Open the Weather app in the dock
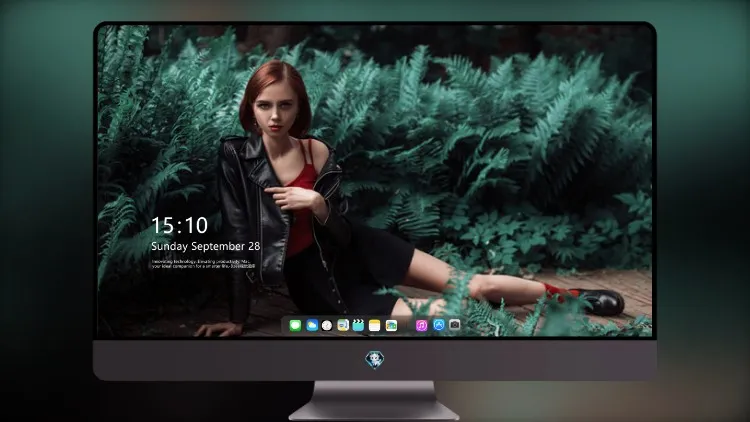Viewport: 750px width, 422px height. tap(311, 325)
